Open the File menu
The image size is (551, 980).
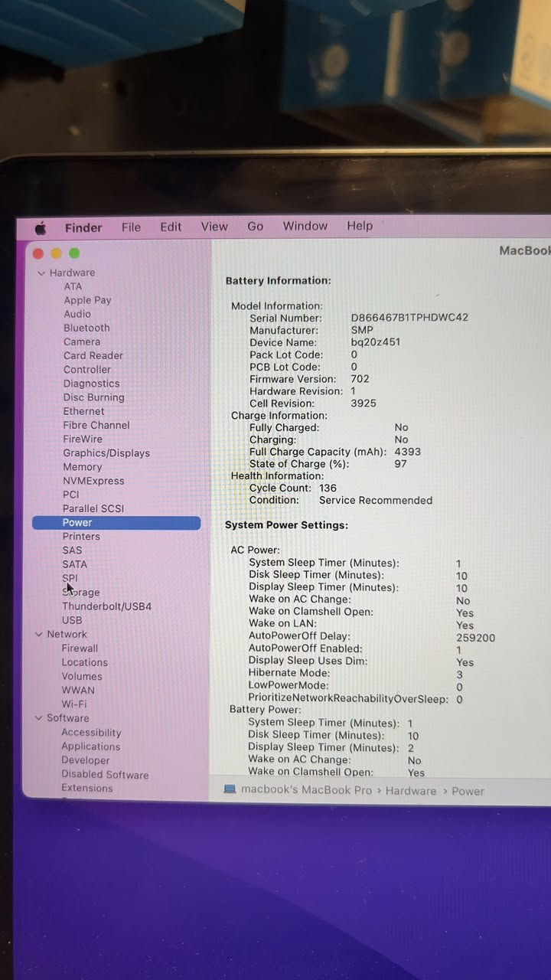131,227
